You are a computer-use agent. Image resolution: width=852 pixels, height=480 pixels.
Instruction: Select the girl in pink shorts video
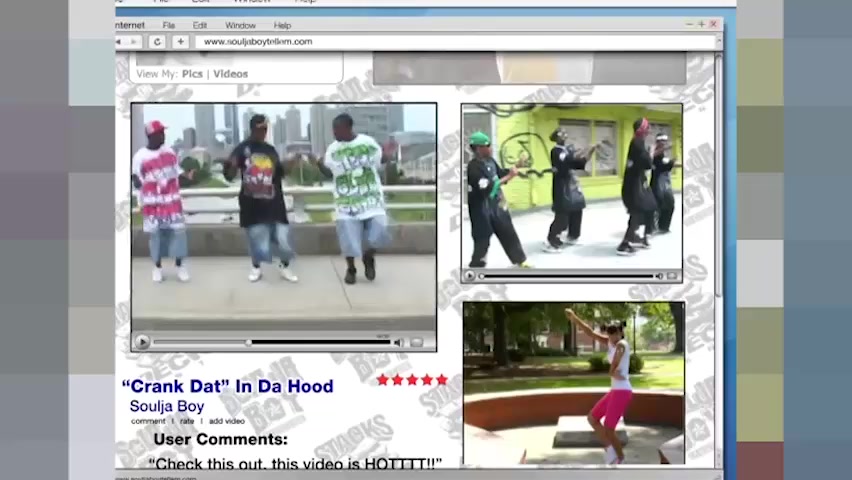tap(574, 384)
